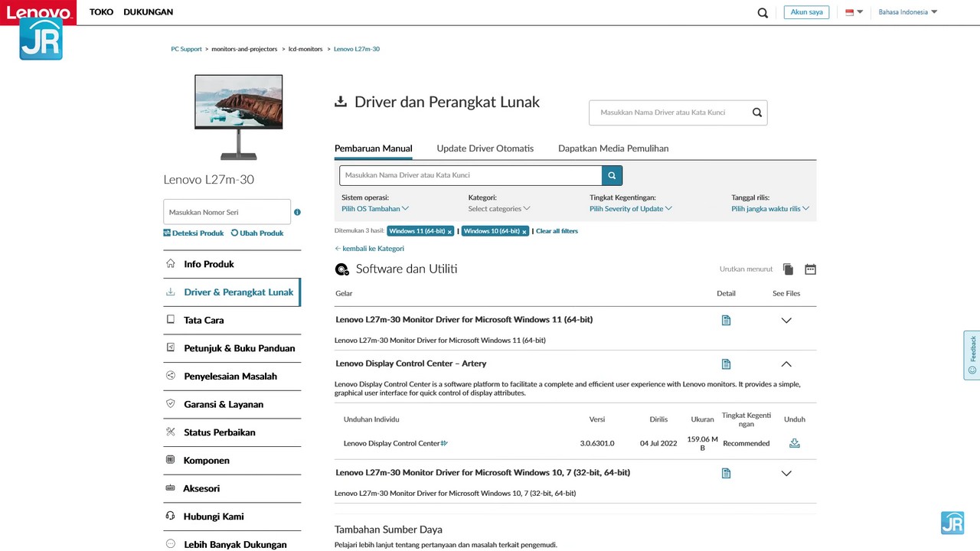
Task: Click the Akun saya button
Action: click(806, 12)
